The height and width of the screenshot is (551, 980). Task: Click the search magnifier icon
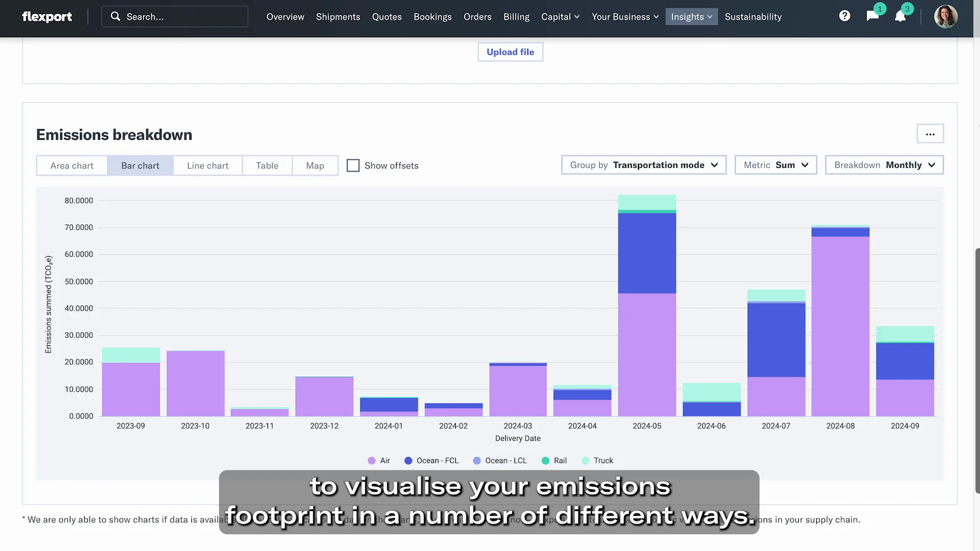point(116,16)
